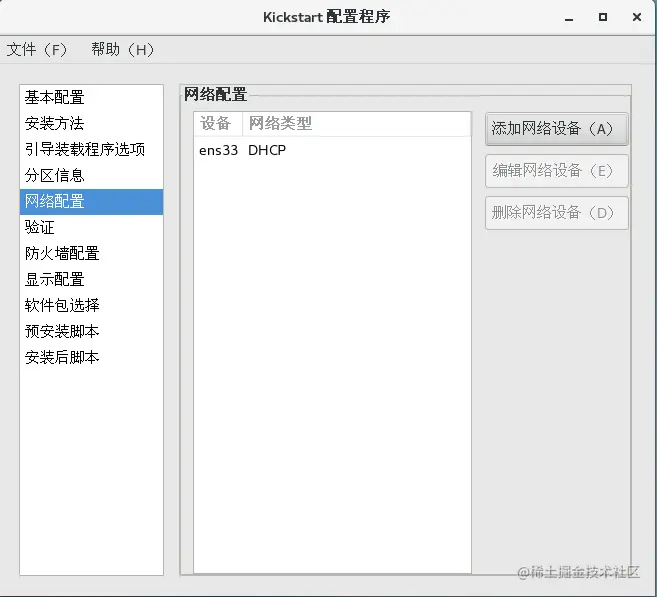The image size is (657, 597).
Task: Open 预安装脚本 section
Action: [91, 331]
